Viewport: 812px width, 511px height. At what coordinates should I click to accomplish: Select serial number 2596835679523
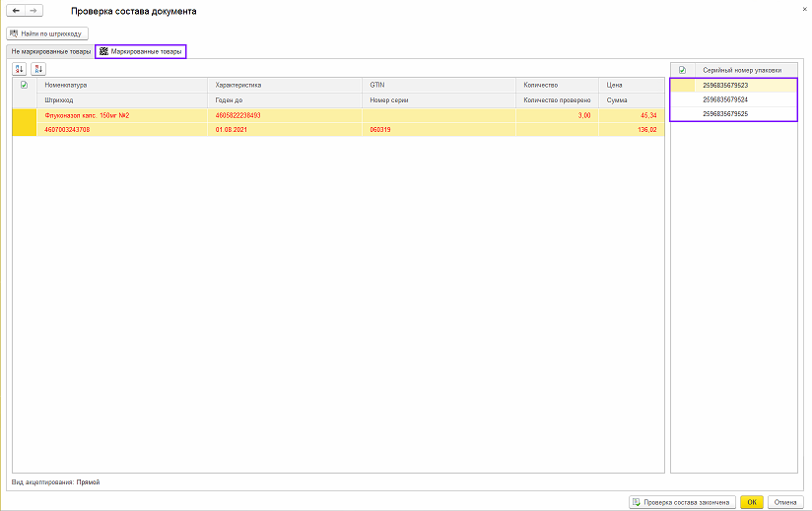[724, 86]
